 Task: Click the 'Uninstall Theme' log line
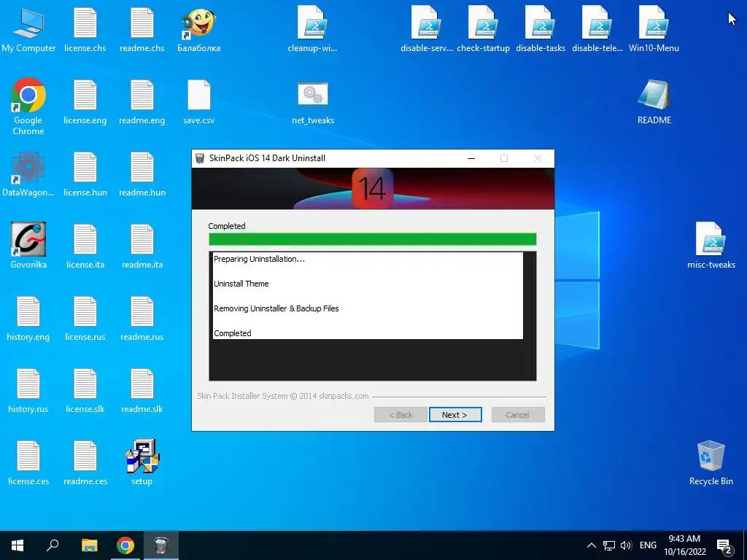241,284
